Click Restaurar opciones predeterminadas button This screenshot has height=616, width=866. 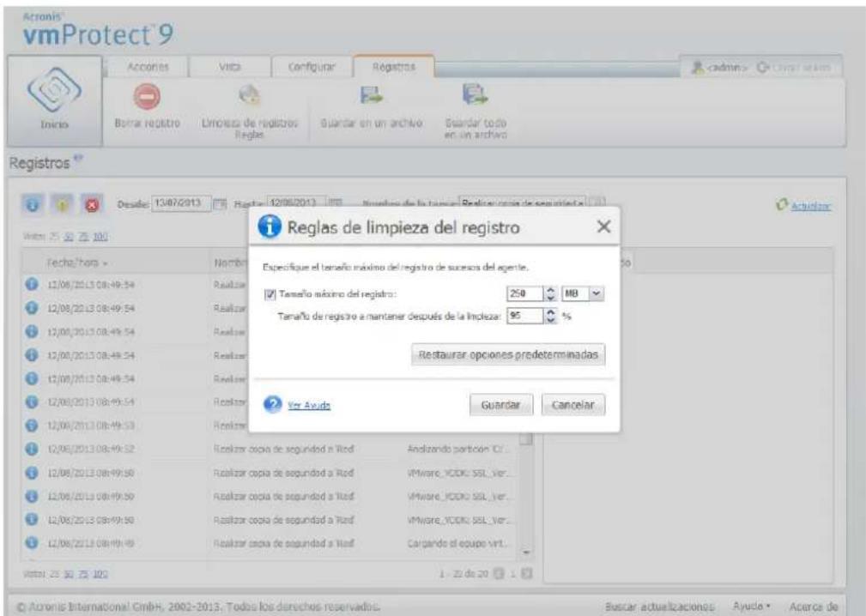[x=508, y=354]
